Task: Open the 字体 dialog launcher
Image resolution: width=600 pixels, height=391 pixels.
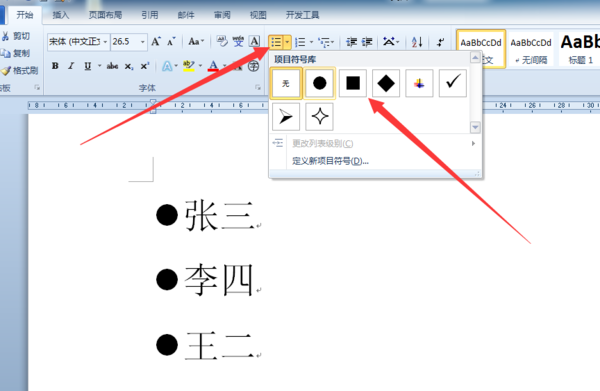Action: (258, 88)
